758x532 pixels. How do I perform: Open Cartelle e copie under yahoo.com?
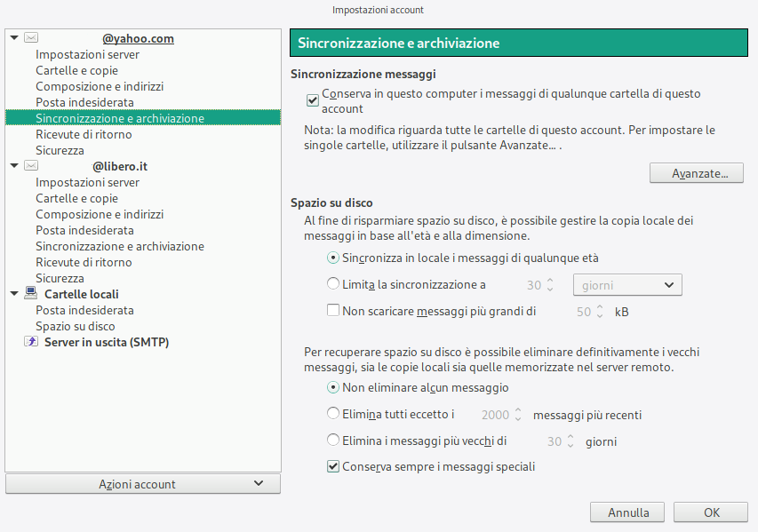pos(76,70)
